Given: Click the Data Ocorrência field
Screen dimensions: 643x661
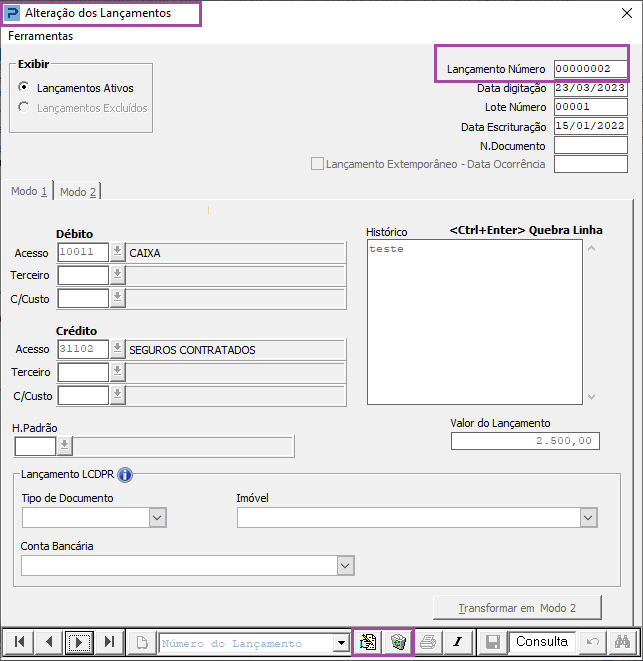Looking at the screenshot, I should coord(590,164).
